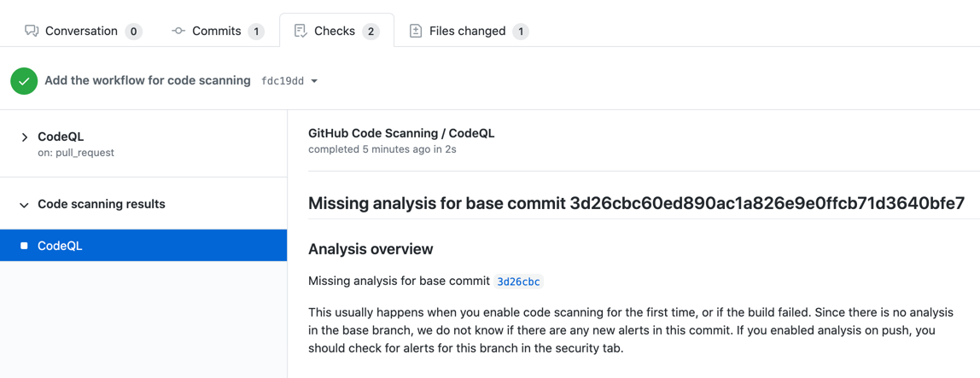Switch to the Conversation tab
The height and width of the screenshot is (378, 980).
tap(81, 31)
